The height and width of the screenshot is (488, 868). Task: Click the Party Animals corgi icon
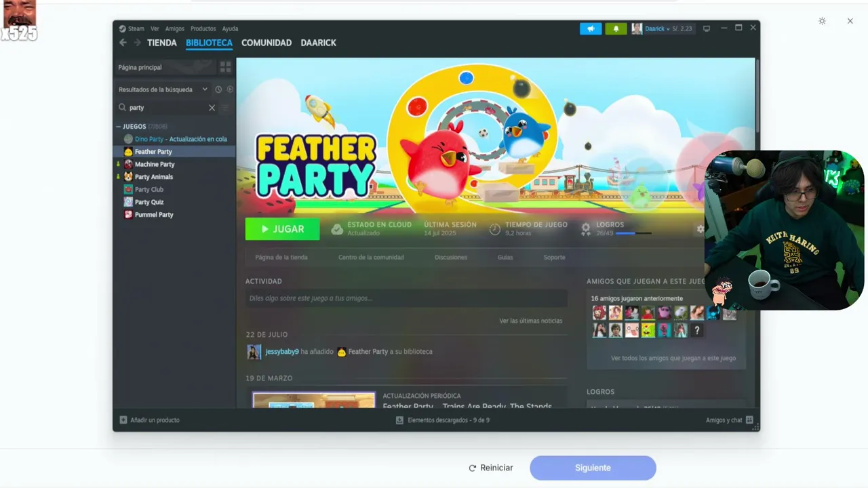[x=128, y=177]
